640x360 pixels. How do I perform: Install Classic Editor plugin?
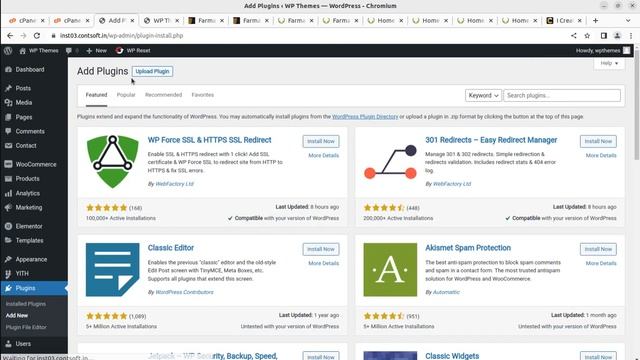(x=321, y=249)
